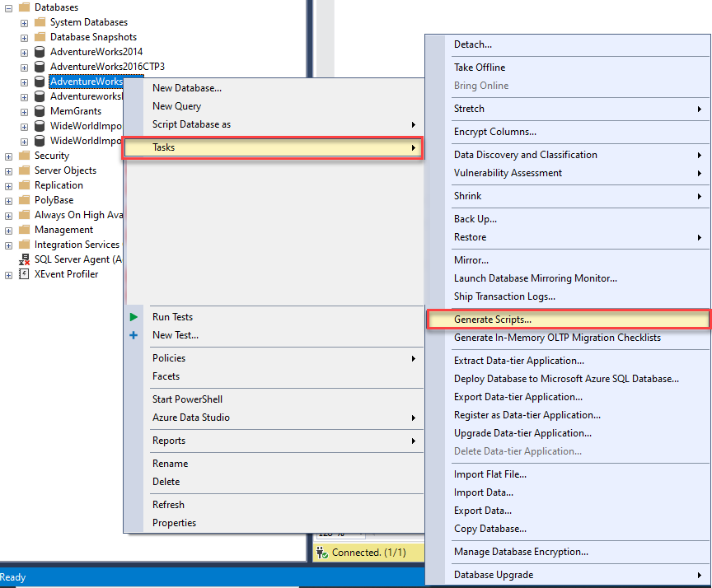Click the Databases folder icon

24,7
